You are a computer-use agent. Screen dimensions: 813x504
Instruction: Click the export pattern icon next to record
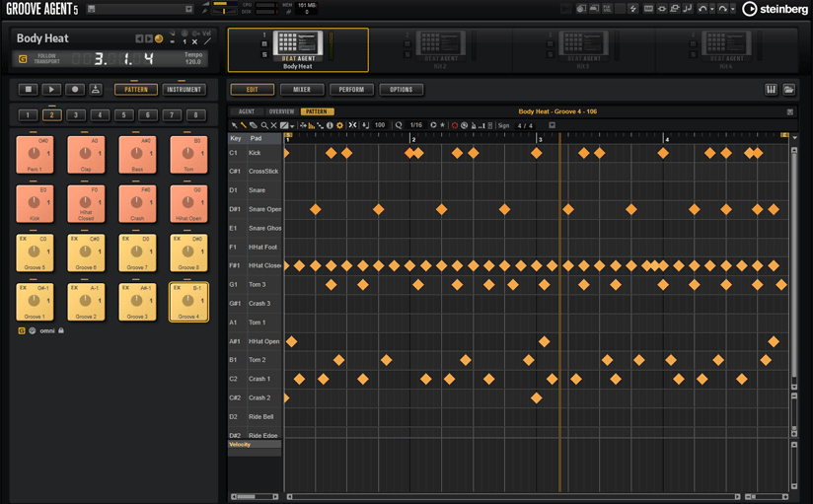tap(96, 89)
